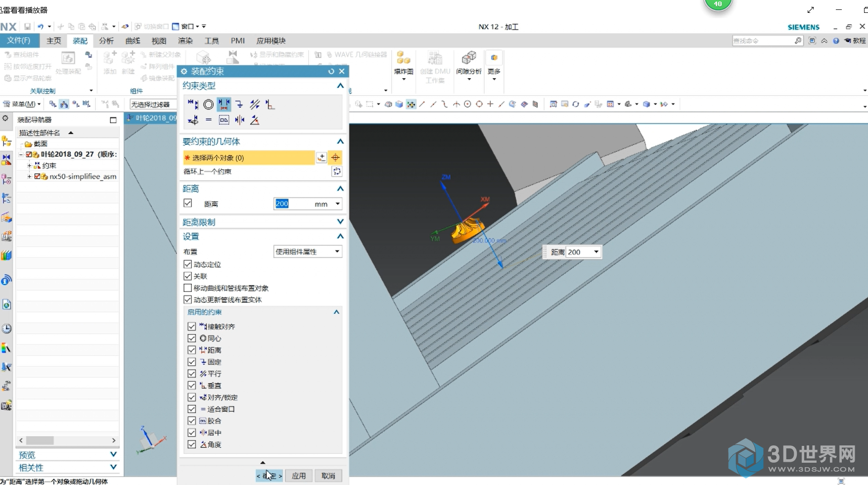
Task: Click the save icon in quick access toolbar
Action: pos(27,27)
